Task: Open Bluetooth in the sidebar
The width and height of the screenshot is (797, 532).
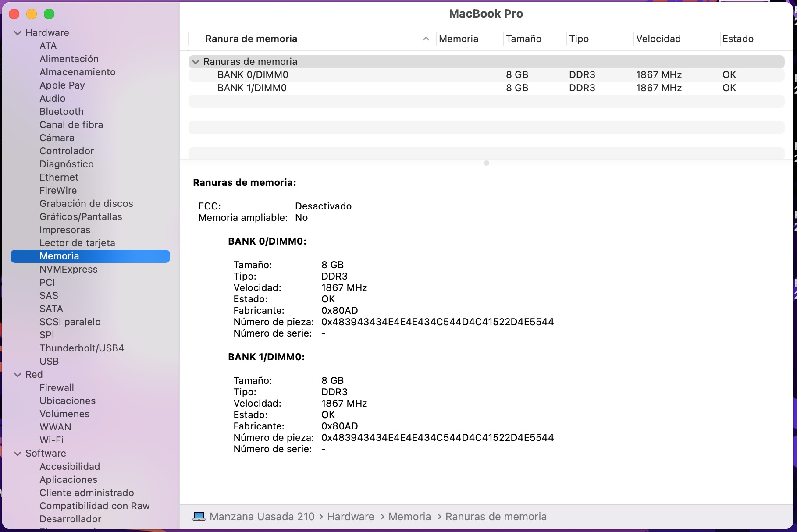Action: [x=61, y=112]
